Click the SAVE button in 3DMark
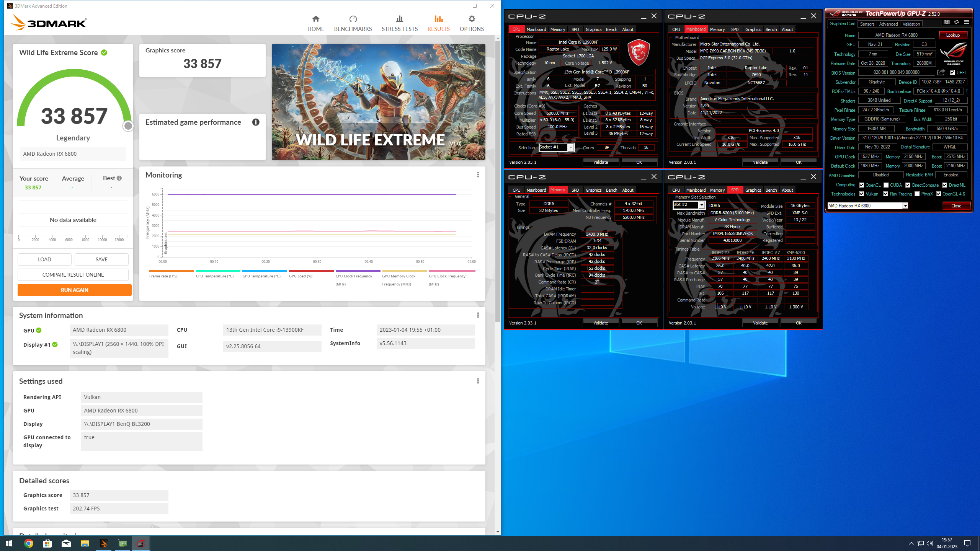Viewport: 980px width, 551px height. [x=101, y=259]
